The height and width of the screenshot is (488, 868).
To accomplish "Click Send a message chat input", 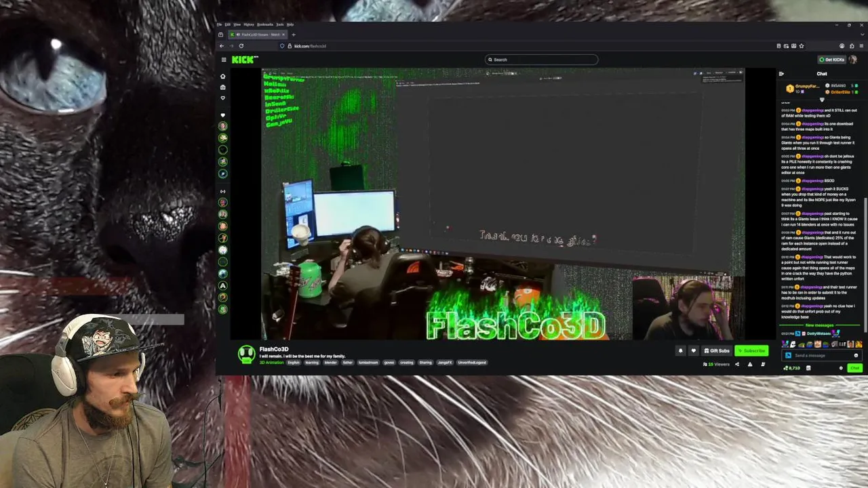I will click(821, 355).
